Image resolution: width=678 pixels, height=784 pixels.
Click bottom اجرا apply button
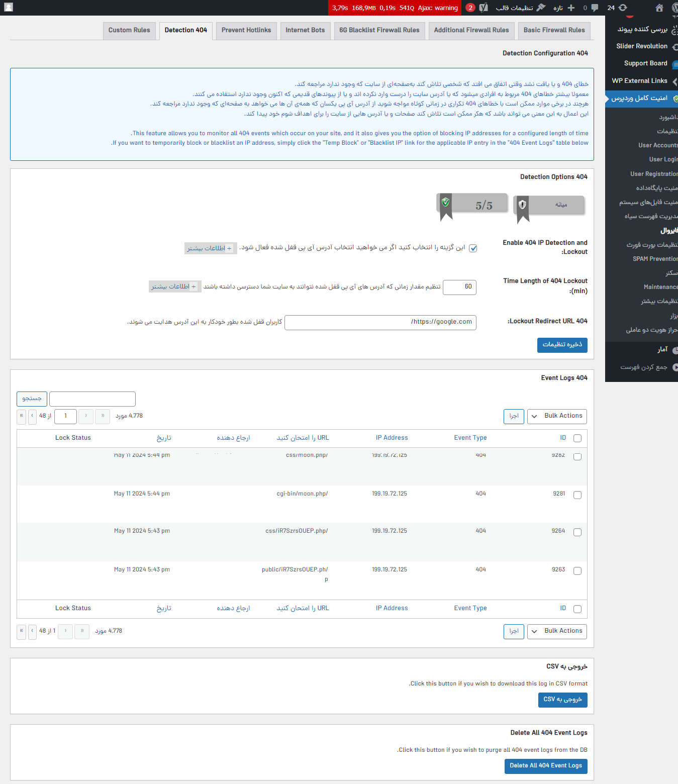click(514, 631)
